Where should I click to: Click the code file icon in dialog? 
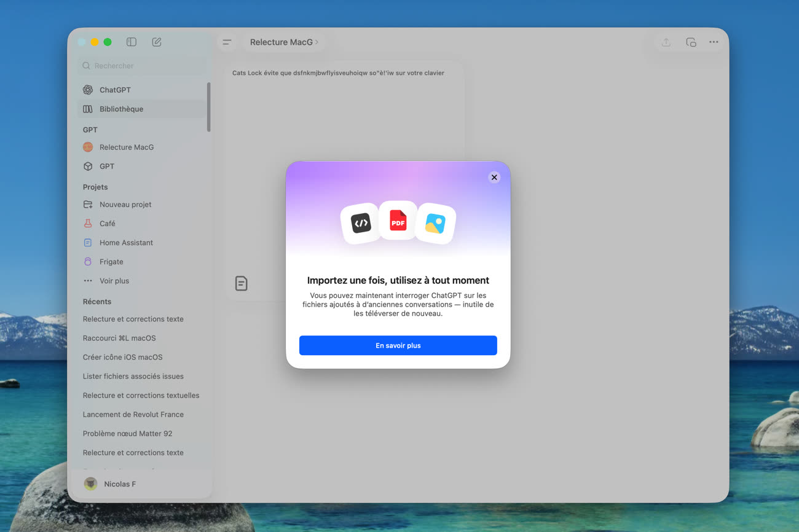[361, 223]
